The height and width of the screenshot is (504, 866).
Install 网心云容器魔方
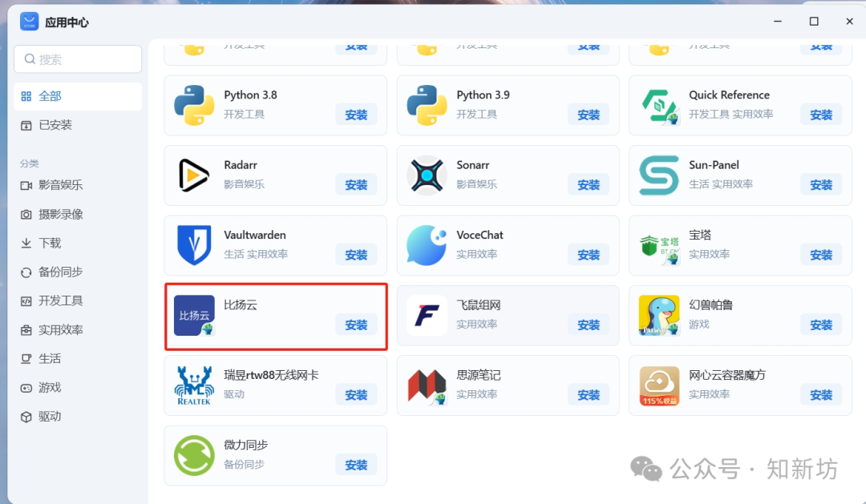tap(821, 395)
